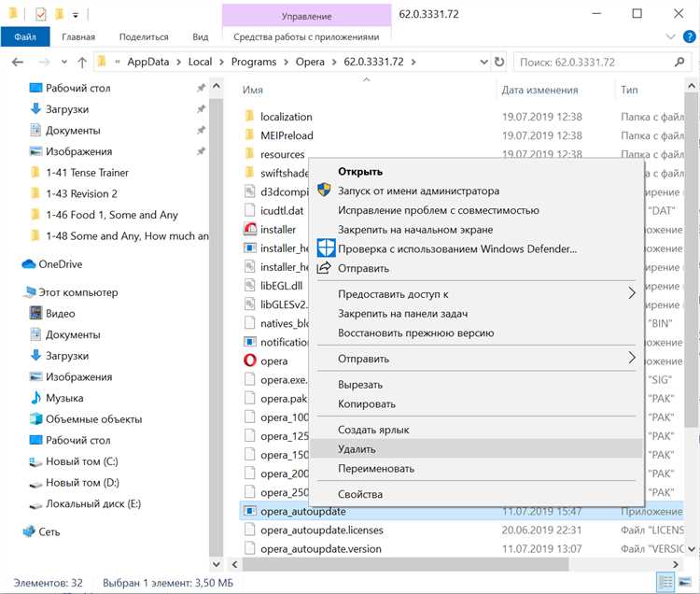
Task: Select the opera_autoupdate.version file
Action: [x=321, y=549]
